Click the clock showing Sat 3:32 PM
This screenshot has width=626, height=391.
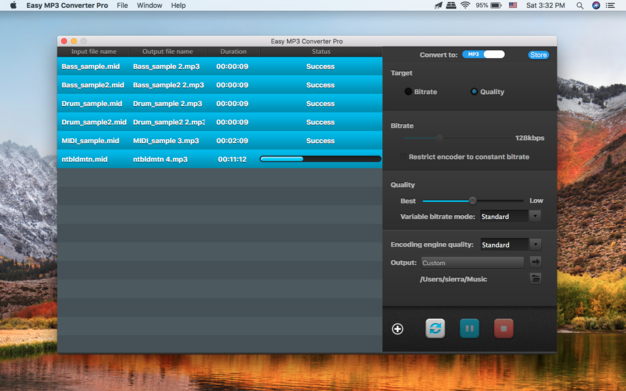(545, 5)
